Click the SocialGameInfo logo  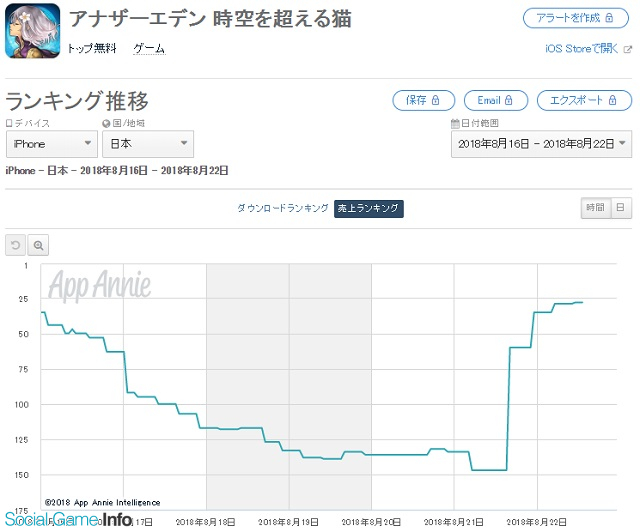pos(69,519)
